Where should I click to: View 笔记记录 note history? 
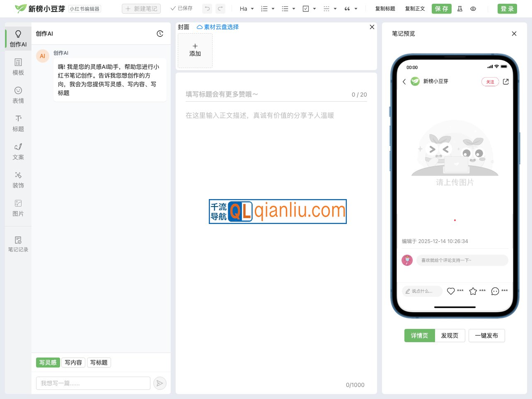18,244
